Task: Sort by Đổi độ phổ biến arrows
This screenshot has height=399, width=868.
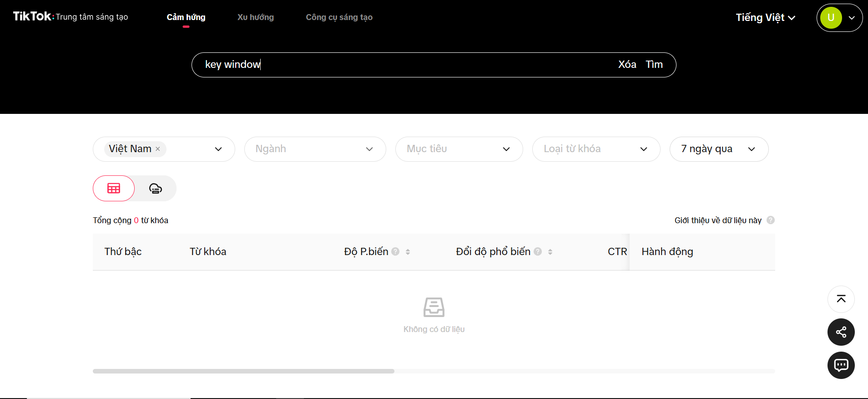Action: tap(550, 252)
